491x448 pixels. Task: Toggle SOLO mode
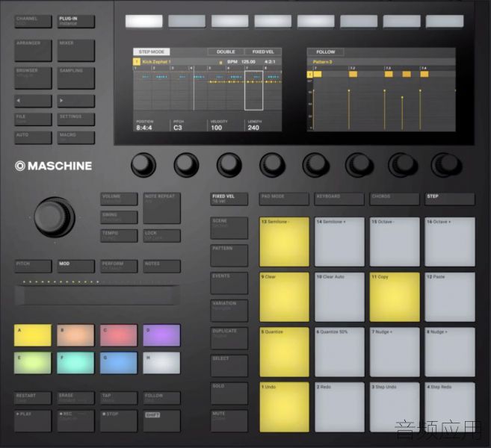[x=229, y=393]
